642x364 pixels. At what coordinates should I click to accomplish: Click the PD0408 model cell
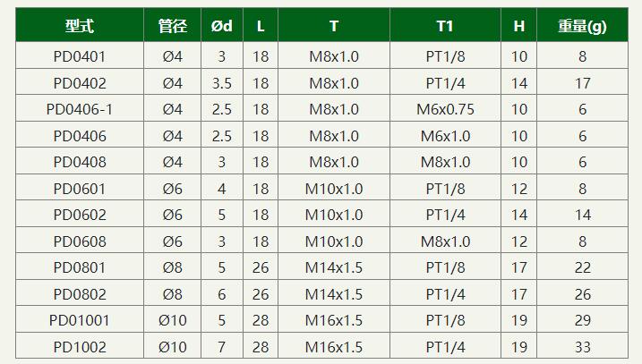tap(80, 162)
